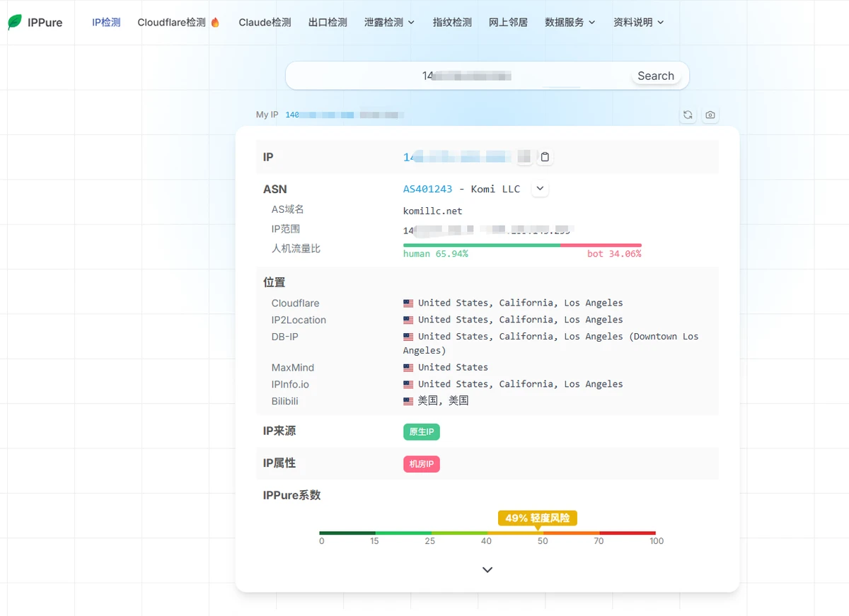Click US flag in the MaxMind row
Image resolution: width=849 pixels, height=616 pixels.
pyautogui.click(x=408, y=368)
